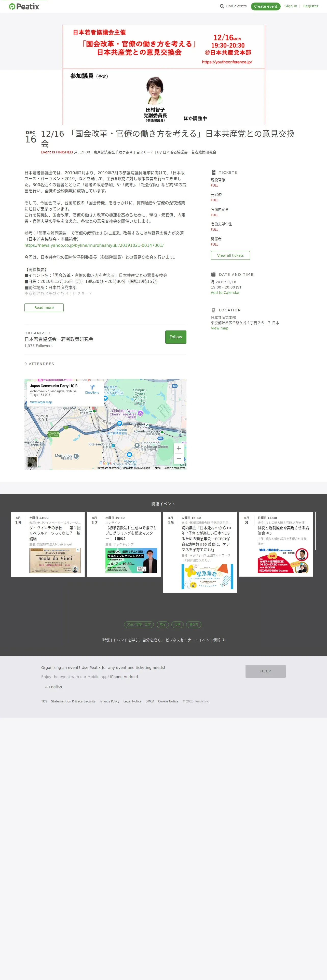Click Report a map error
This screenshot has height=980, width=327.
(174, 468)
